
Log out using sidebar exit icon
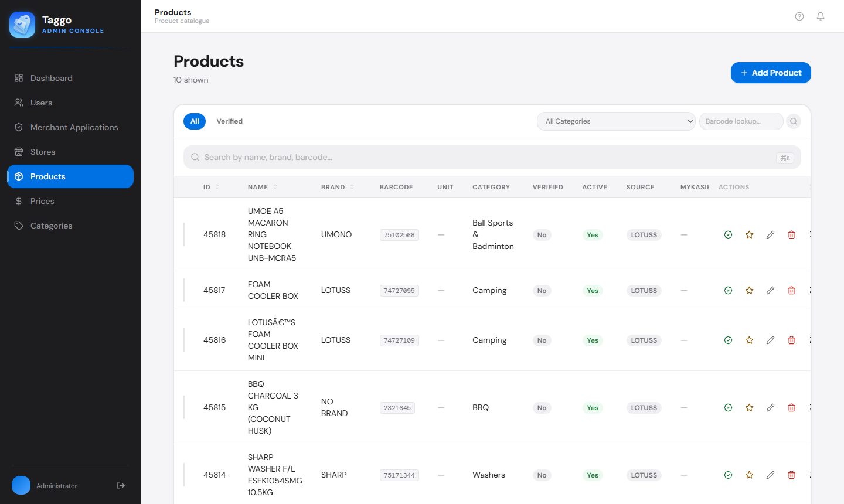pyautogui.click(x=121, y=485)
